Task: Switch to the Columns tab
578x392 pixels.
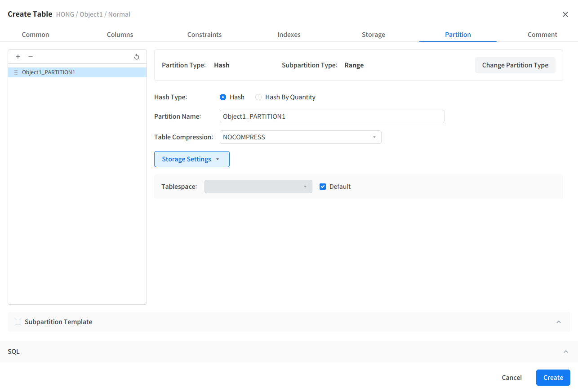Action: pyautogui.click(x=120, y=35)
